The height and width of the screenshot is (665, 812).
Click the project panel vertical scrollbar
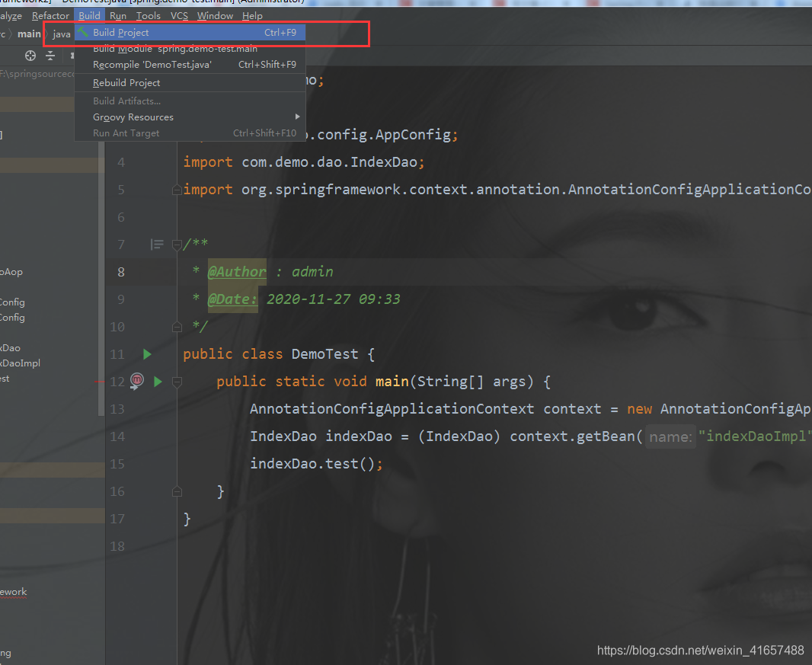101,277
